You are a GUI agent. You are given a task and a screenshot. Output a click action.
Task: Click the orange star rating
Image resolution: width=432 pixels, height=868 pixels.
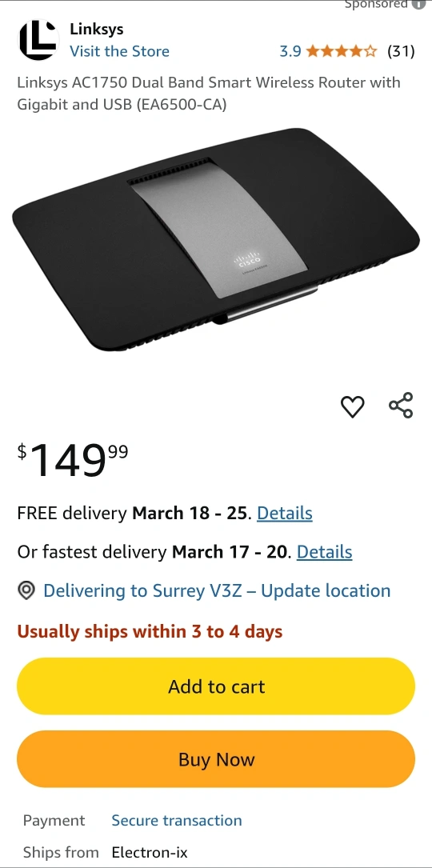coord(341,51)
